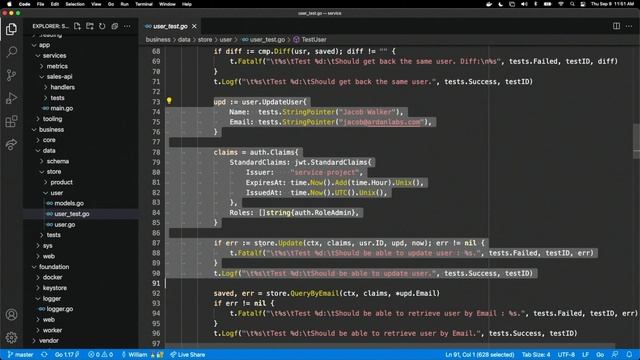640x360 pixels.
Task: Expand the tooling folder
Action: click(52, 119)
